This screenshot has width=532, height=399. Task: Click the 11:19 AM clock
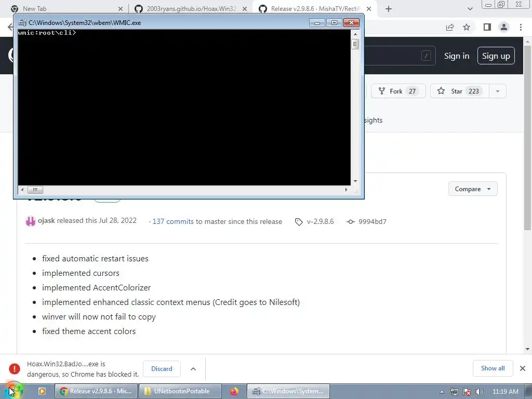click(505, 392)
